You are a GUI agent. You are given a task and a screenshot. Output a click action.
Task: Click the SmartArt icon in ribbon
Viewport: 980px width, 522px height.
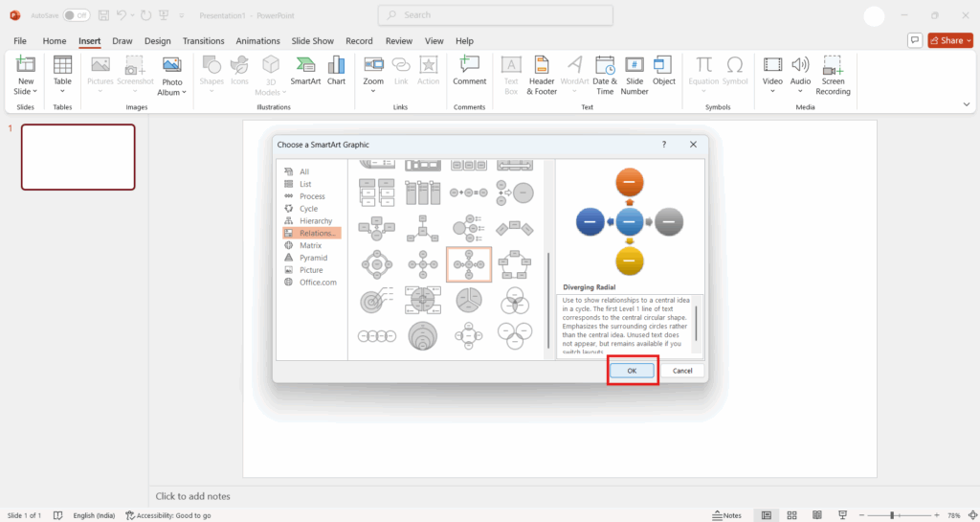(x=305, y=70)
